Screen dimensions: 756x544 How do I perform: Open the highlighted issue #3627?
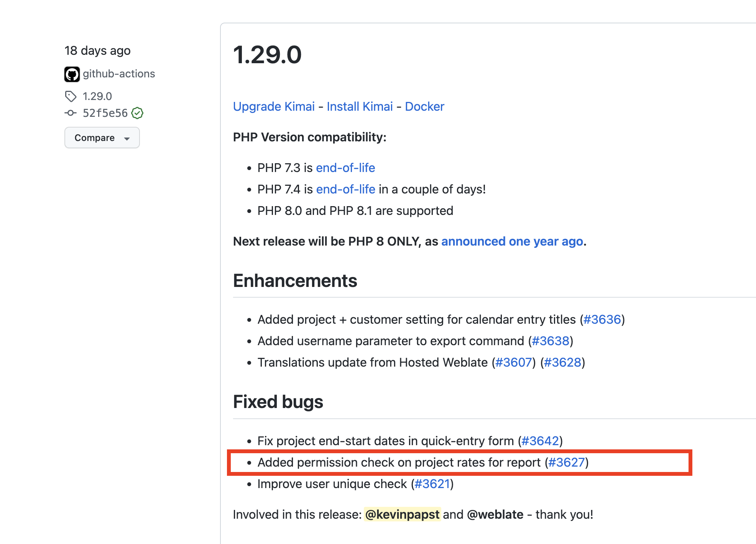coord(567,462)
